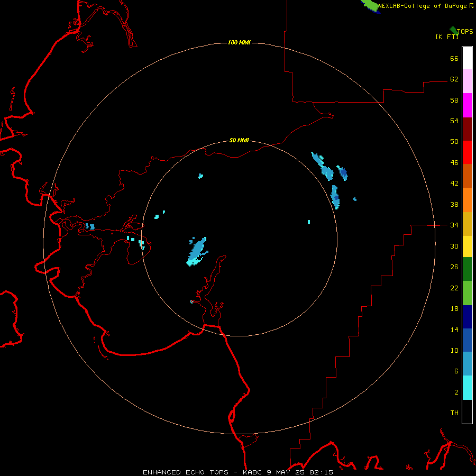Pick the bright magenta legend swatch

(x=467, y=105)
